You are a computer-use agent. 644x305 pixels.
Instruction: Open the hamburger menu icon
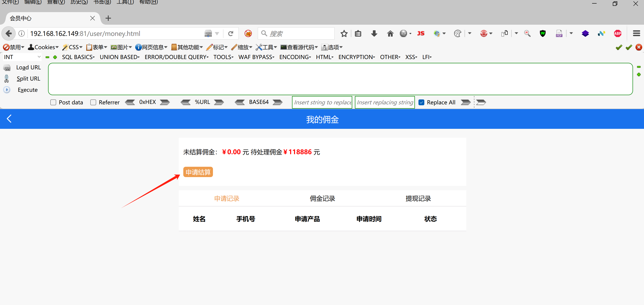[636, 33]
